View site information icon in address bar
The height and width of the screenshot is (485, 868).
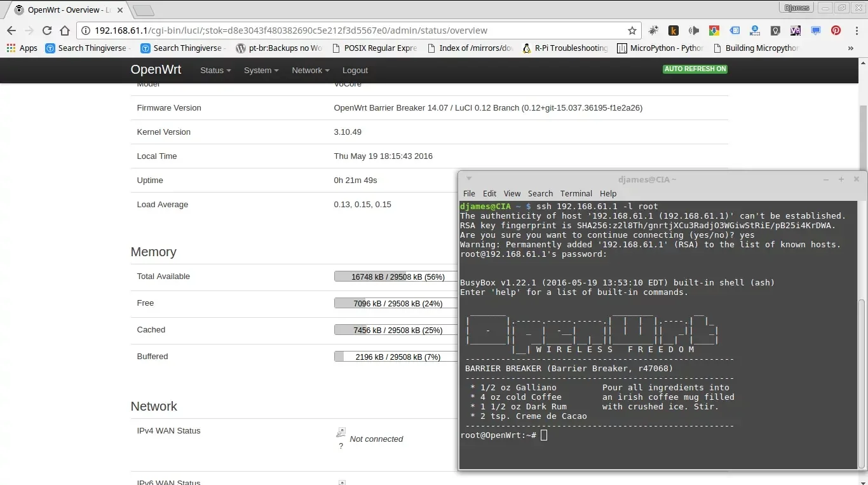86,31
